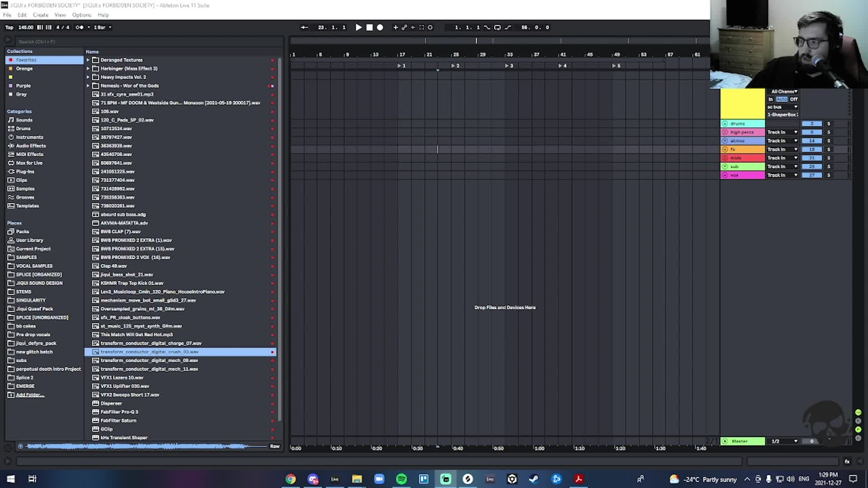Open the Options menu
868x488 pixels.
(x=82, y=15)
